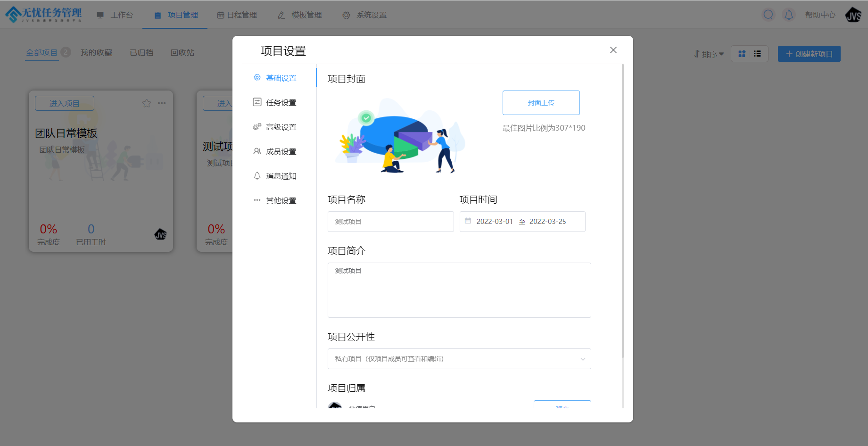Open 日程管理 in top navigation
This screenshot has height=446, width=868.
pyautogui.click(x=237, y=15)
